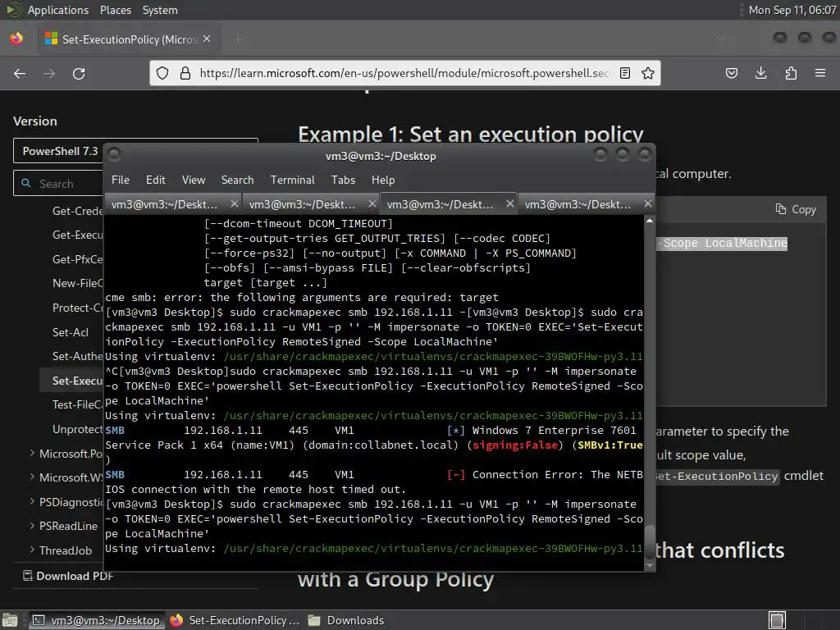Switch to first terminal tab
Image resolution: width=840 pixels, height=630 pixels.
[x=164, y=204]
